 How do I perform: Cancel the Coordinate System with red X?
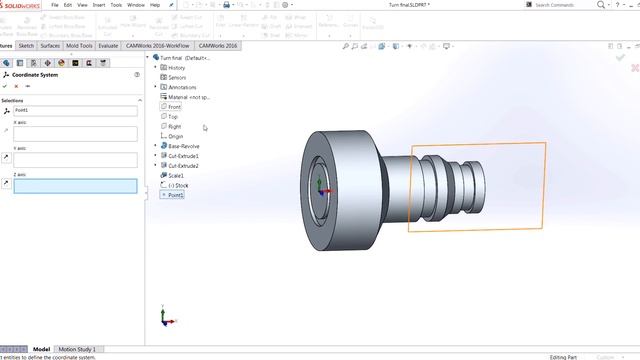(x=16, y=86)
